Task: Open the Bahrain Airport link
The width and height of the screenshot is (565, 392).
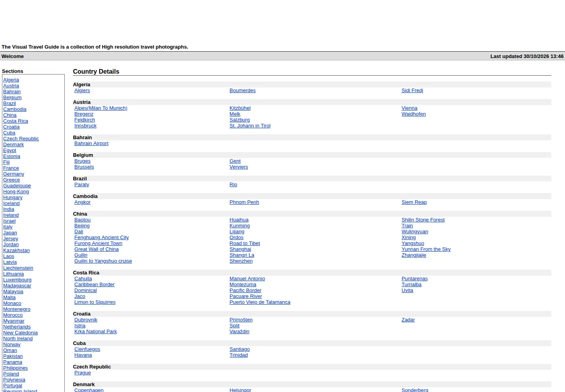Action: 91,143
